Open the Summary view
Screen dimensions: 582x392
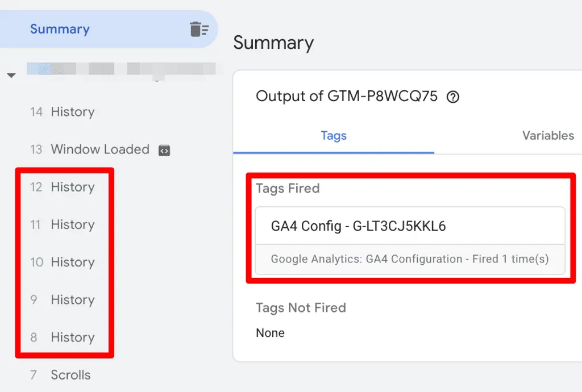60,29
